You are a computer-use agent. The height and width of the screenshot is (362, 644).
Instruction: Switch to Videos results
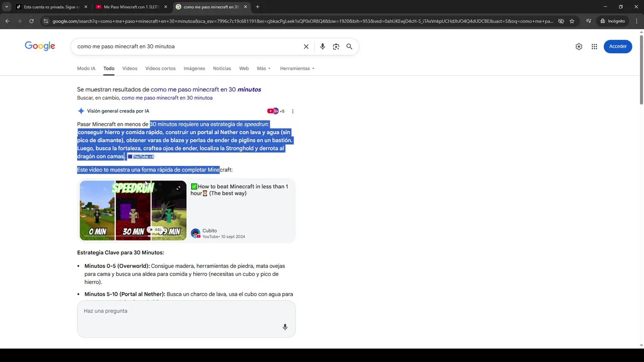[130, 68]
